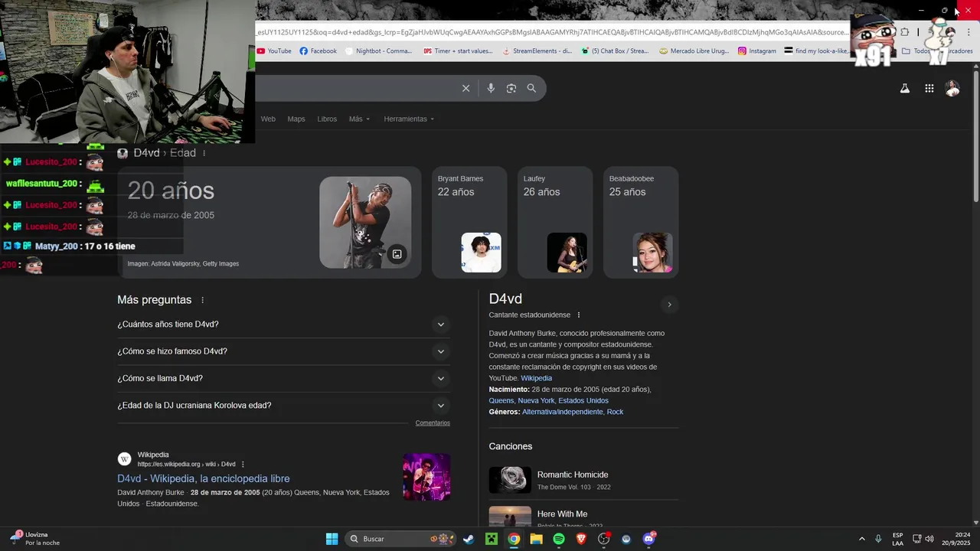Open Brave browser from taskbar
The image size is (980, 551).
pos(581,539)
